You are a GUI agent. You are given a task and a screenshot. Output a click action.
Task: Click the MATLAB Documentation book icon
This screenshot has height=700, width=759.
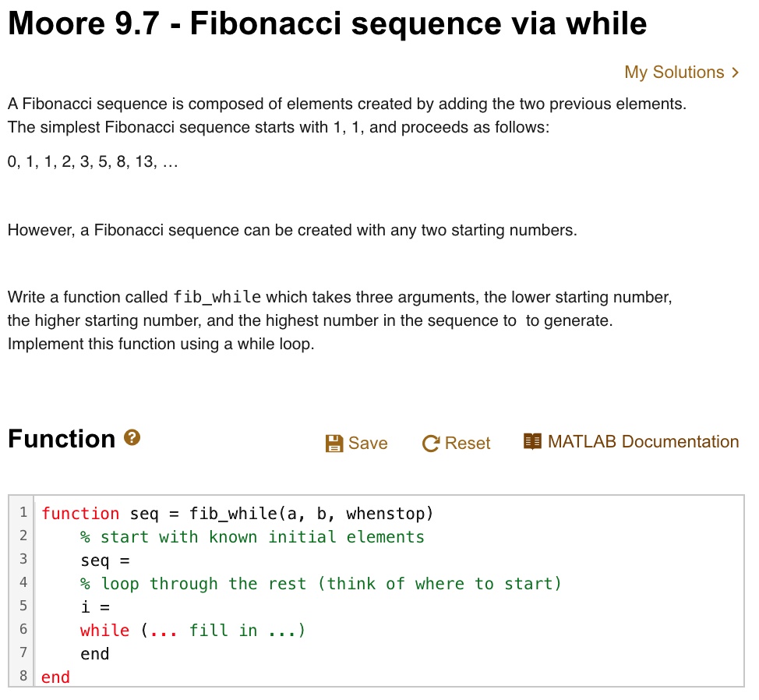pos(532,442)
